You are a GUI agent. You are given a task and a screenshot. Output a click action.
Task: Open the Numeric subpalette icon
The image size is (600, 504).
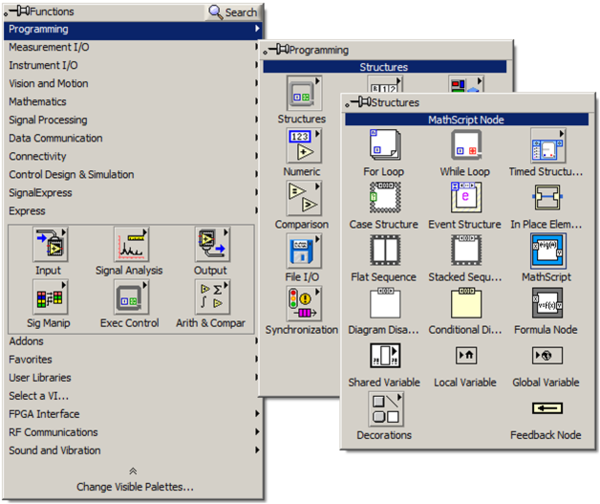(304, 146)
